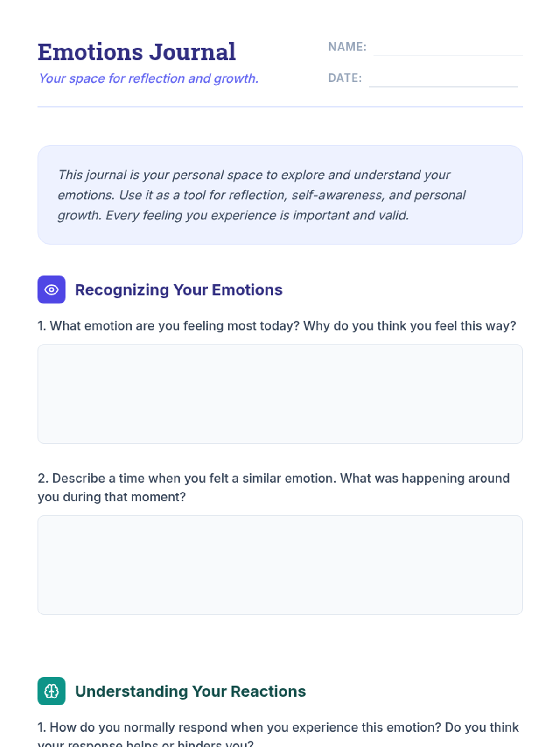Click the brain icon beside Understanding Your Reactions
This screenshot has height=747, width=560.
click(51, 691)
